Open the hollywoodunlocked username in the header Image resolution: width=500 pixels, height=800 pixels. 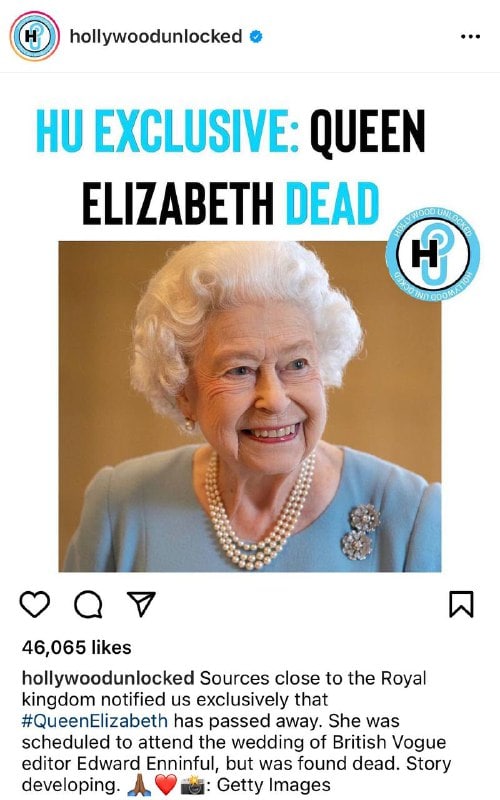(156, 36)
